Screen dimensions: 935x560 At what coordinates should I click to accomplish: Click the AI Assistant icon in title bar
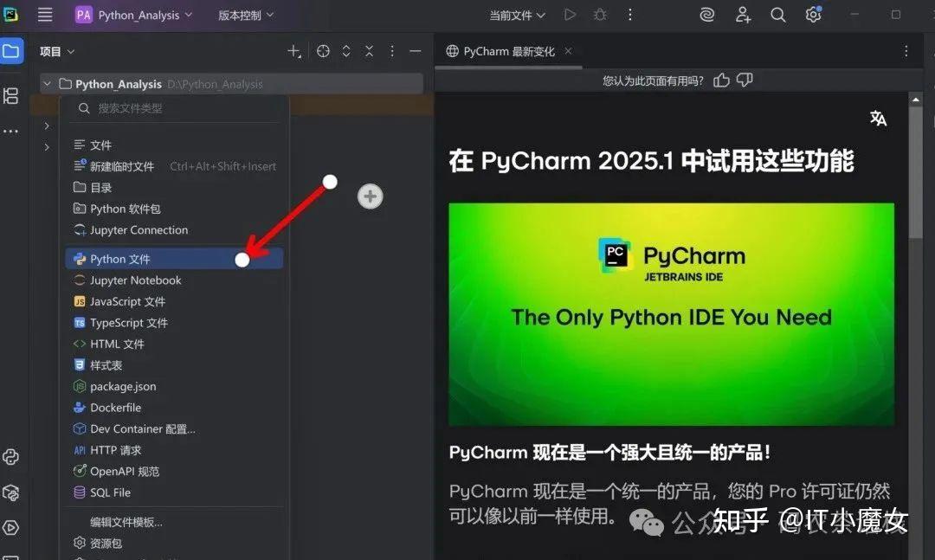[706, 15]
